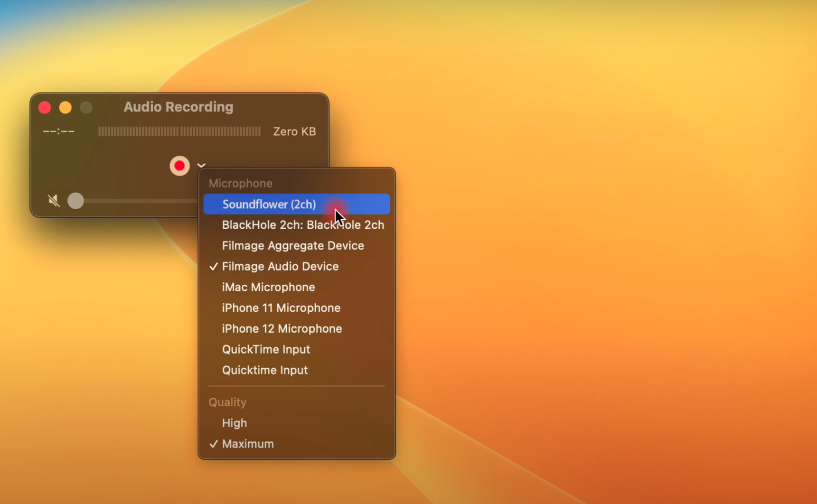Click the muted speaker icon

[x=54, y=201]
